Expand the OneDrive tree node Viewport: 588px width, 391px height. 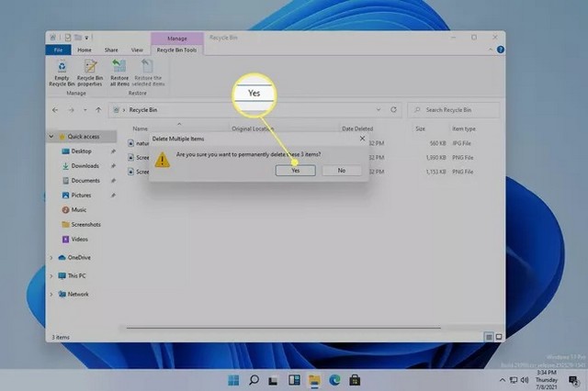(x=51, y=258)
